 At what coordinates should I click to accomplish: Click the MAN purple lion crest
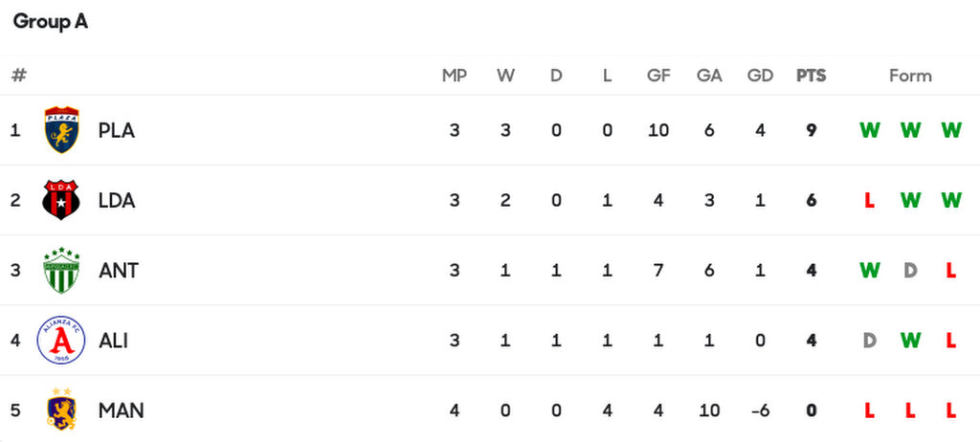(61, 409)
